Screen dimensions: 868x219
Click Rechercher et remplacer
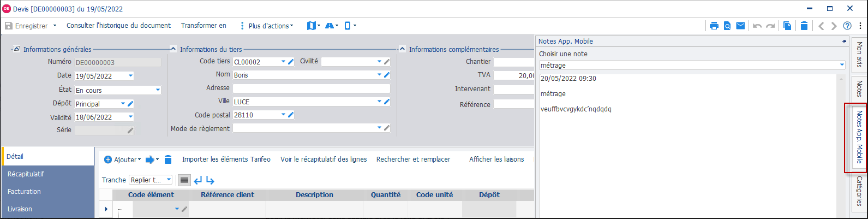tap(413, 159)
